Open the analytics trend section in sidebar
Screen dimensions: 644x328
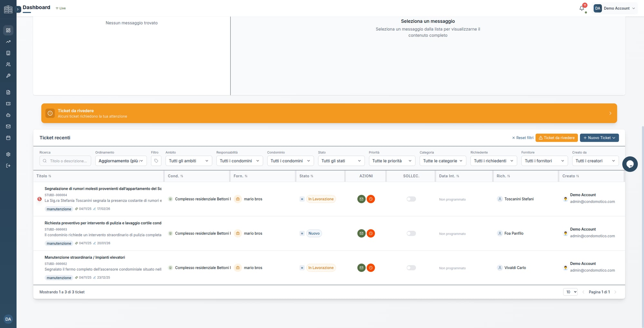coord(8,42)
